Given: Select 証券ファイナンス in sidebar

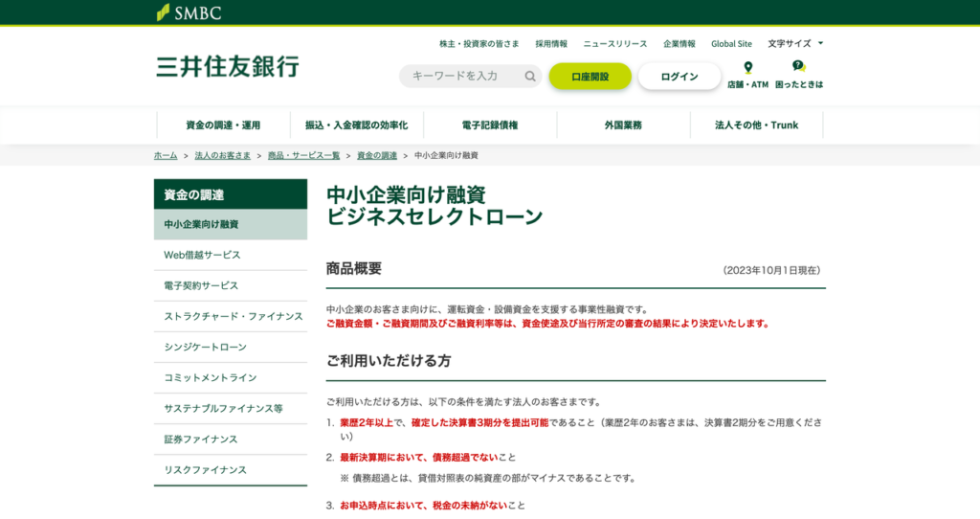Looking at the screenshot, I should (231, 439).
